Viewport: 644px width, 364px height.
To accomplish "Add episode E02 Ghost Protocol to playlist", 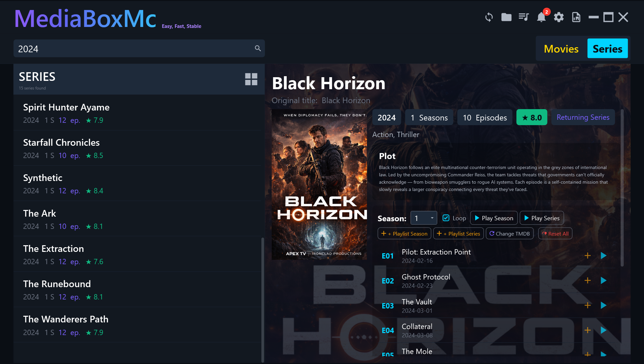I will coord(588,280).
